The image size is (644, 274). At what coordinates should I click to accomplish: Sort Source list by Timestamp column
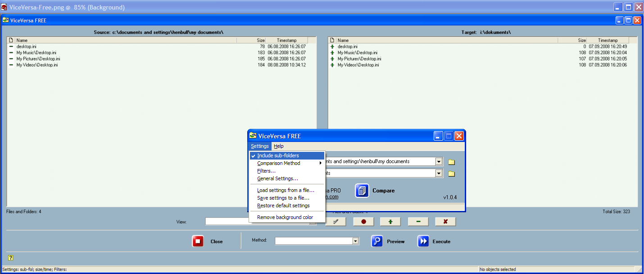(287, 40)
